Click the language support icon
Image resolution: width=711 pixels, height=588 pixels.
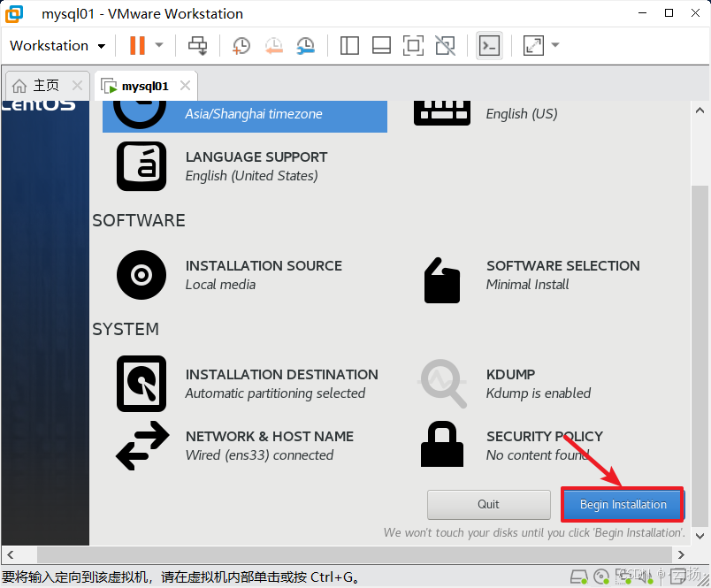pos(141,166)
